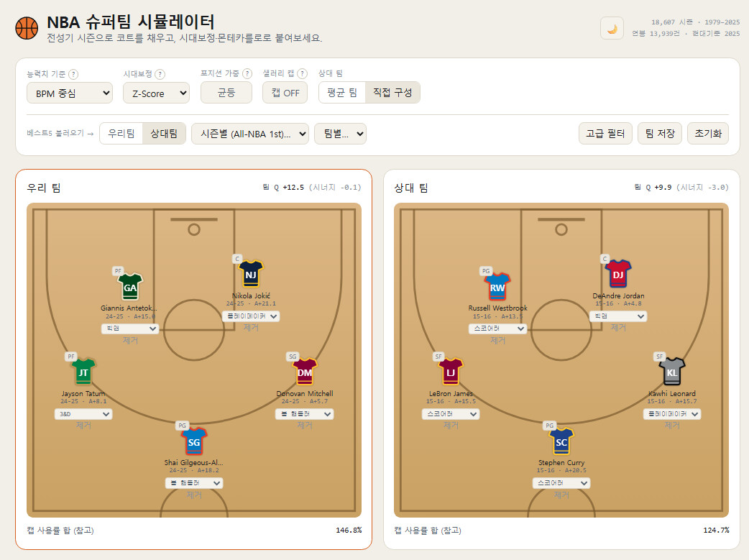Image resolution: width=749 pixels, height=560 pixels.
Task: Open Stephen Curry 스코어러 dropdown
Action: tap(561, 483)
